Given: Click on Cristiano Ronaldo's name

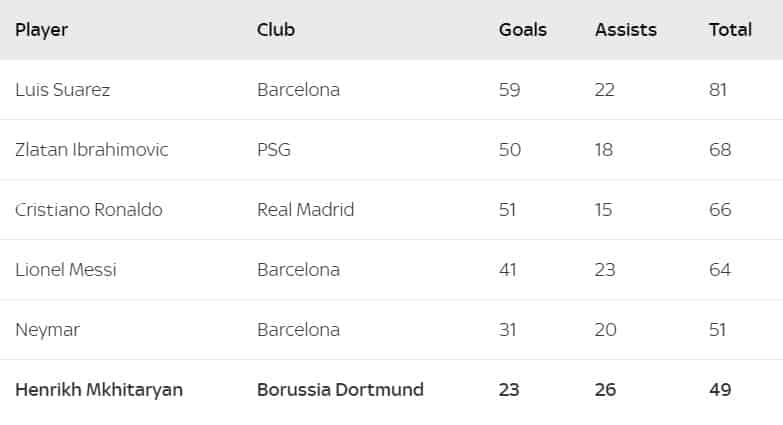Looking at the screenshot, I should [x=89, y=210].
